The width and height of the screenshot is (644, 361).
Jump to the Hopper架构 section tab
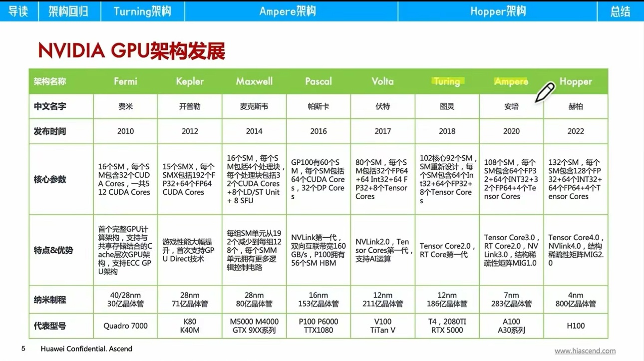pos(498,11)
